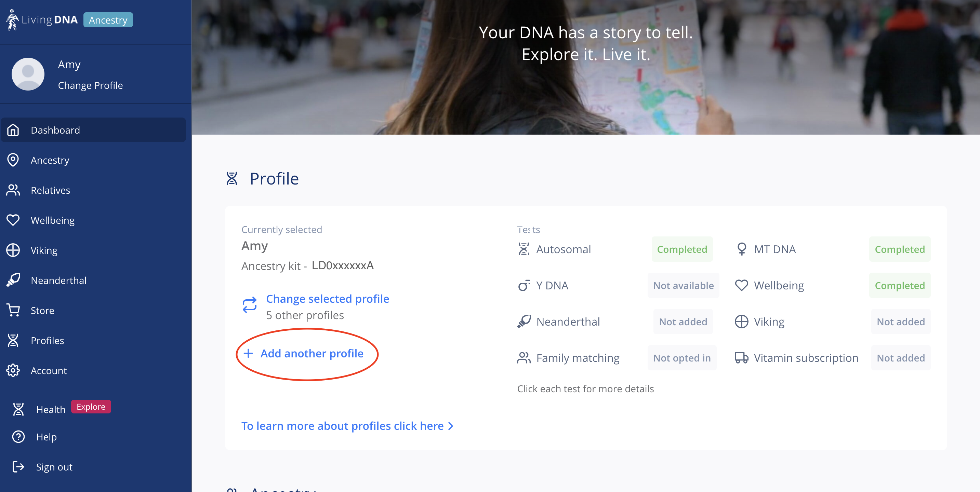Open the Change selected profile link
The width and height of the screenshot is (980, 492).
[x=328, y=299]
